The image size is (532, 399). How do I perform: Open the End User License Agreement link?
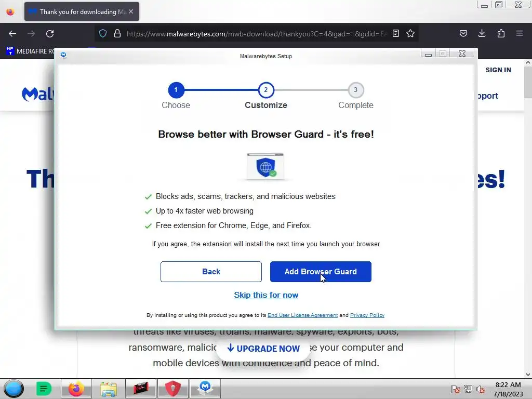tap(303, 315)
